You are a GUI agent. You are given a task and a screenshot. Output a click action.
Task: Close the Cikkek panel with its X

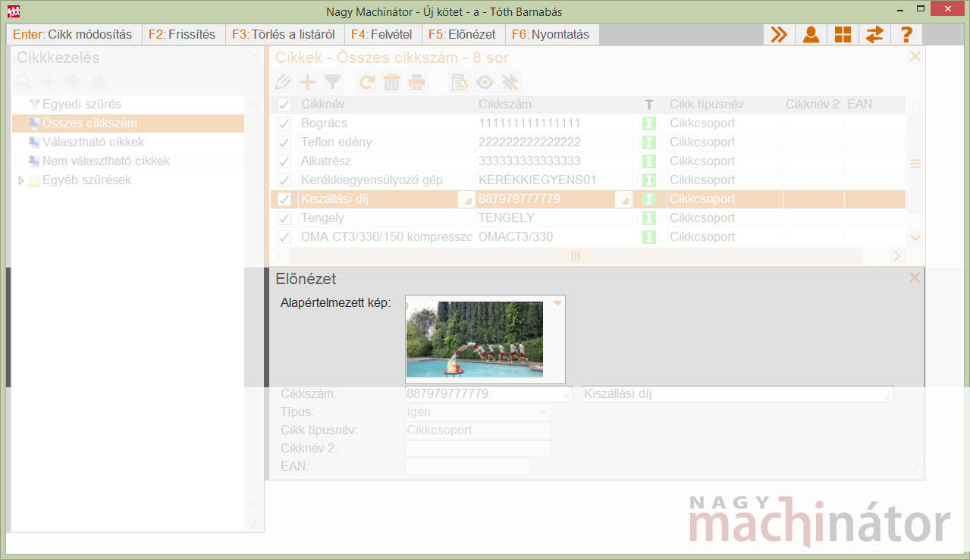915,57
